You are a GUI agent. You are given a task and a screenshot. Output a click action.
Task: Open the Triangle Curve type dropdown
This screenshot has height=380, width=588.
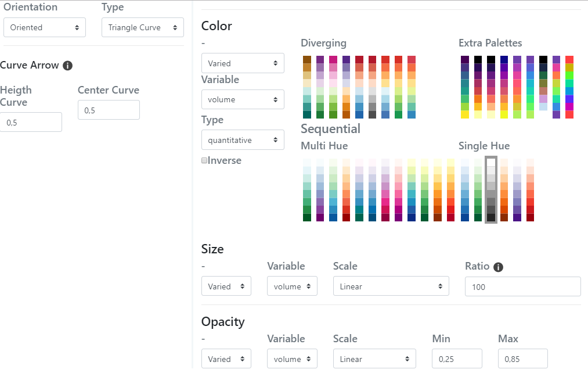[142, 27]
